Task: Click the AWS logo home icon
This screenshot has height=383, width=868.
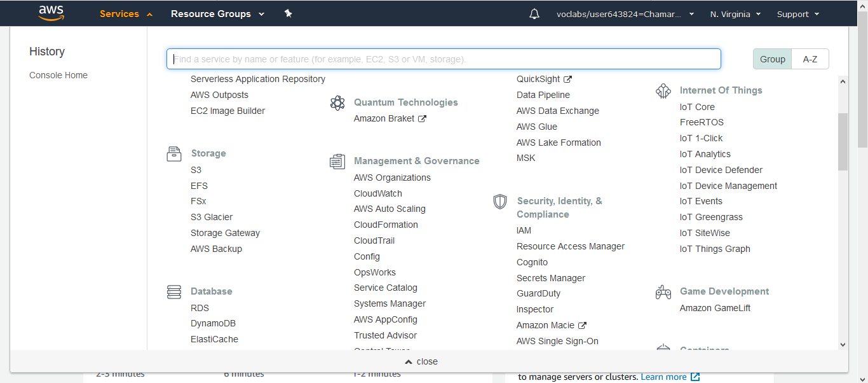Action: pos(51,13)
